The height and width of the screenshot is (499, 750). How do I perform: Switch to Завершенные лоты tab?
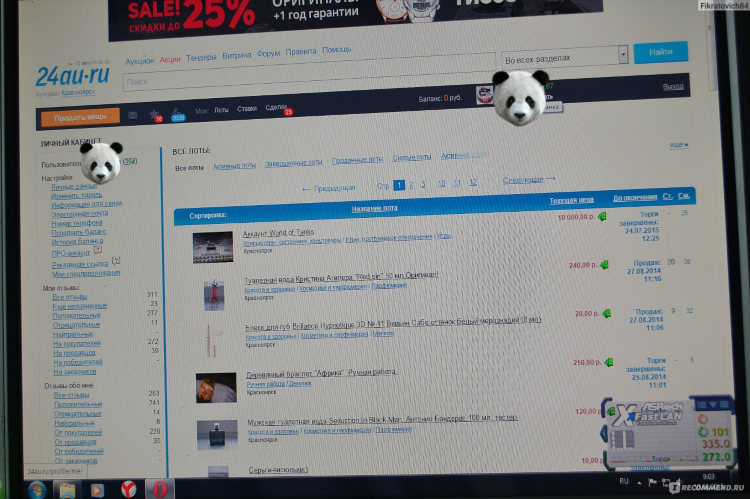coord(294,163)
